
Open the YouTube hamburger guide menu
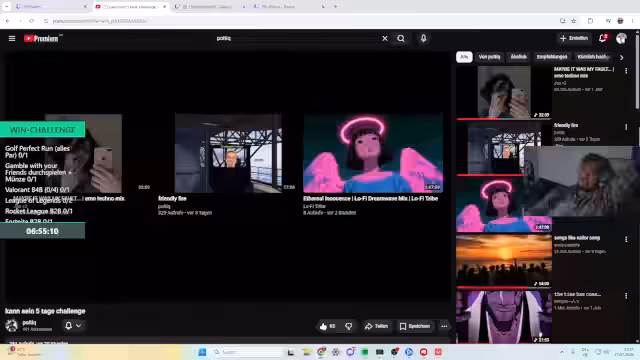tap(12, 38)
